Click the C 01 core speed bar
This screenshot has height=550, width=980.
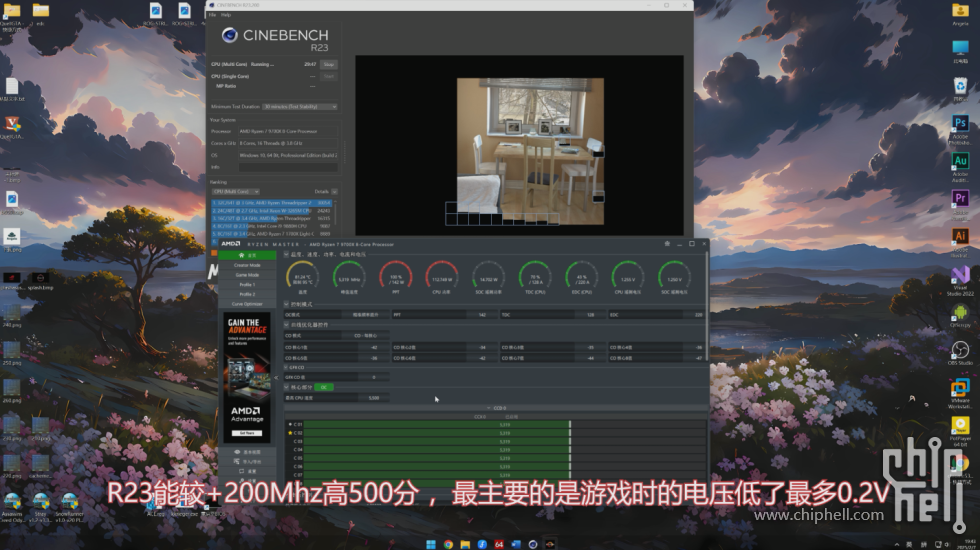click(504, 424)
